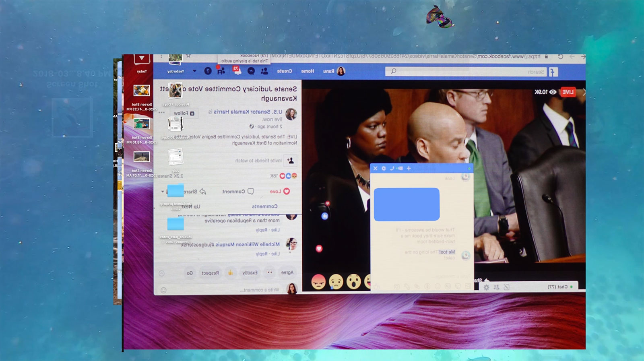This screenshot has height=361, width=644.
Task: Send the Wow face live reaction
Action: [353, 282]
